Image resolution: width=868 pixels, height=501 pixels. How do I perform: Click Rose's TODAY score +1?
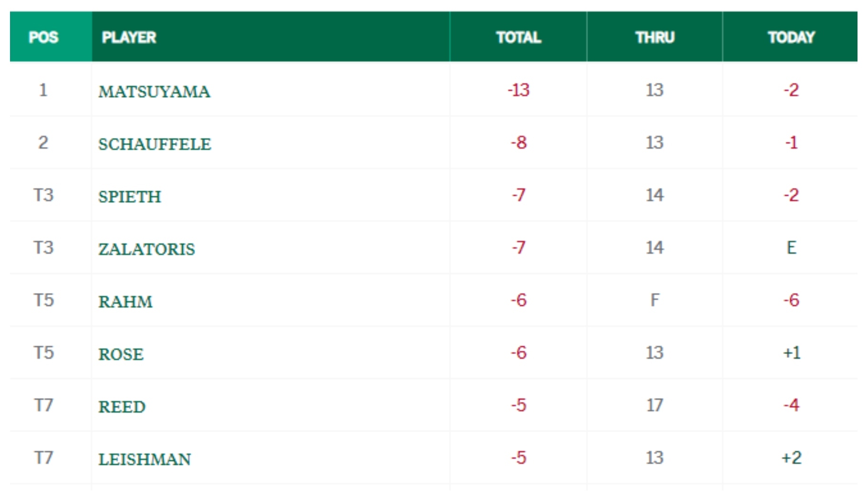pyautogui.click(x=791, y=353)
